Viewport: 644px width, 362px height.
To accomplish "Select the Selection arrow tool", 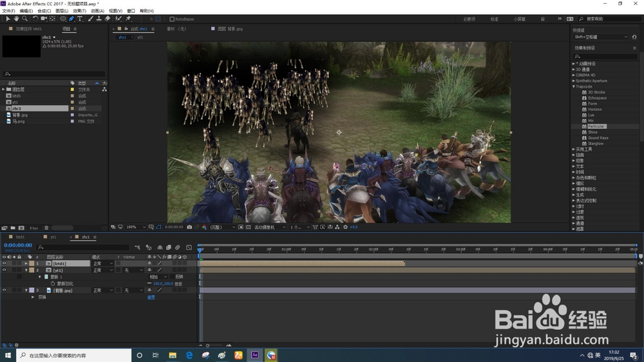I will tap(8, 19).
